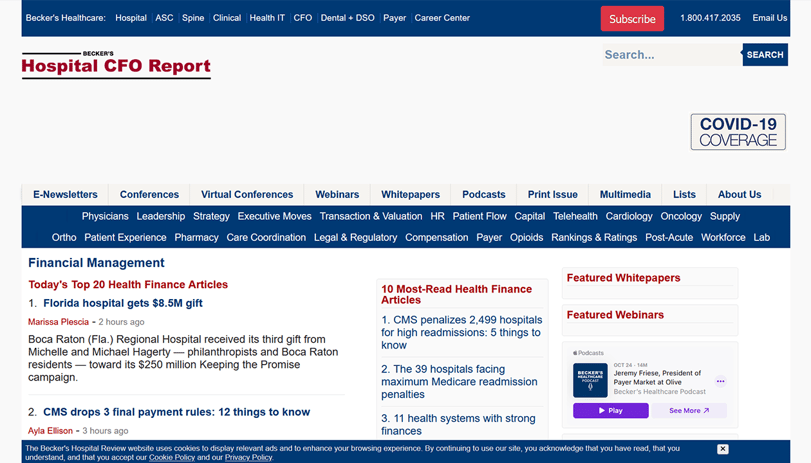This screenshot has width=811, height=463.
Task: Open CFO link in top bar
Action: 303,18
